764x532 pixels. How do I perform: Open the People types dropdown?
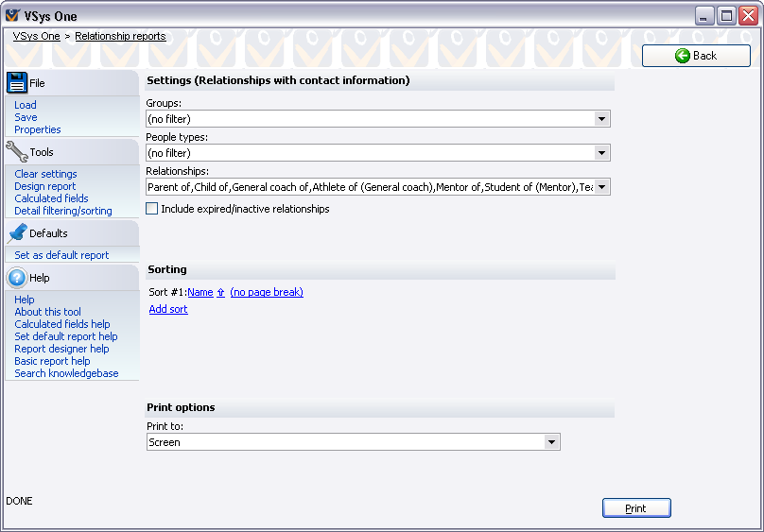(601, 153)
